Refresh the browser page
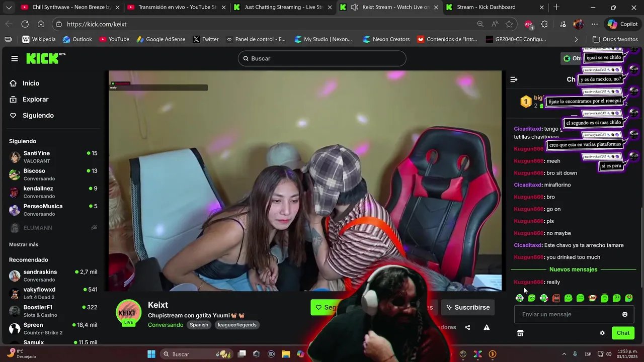Screen dimensions: 644x362 coord(25,24)
